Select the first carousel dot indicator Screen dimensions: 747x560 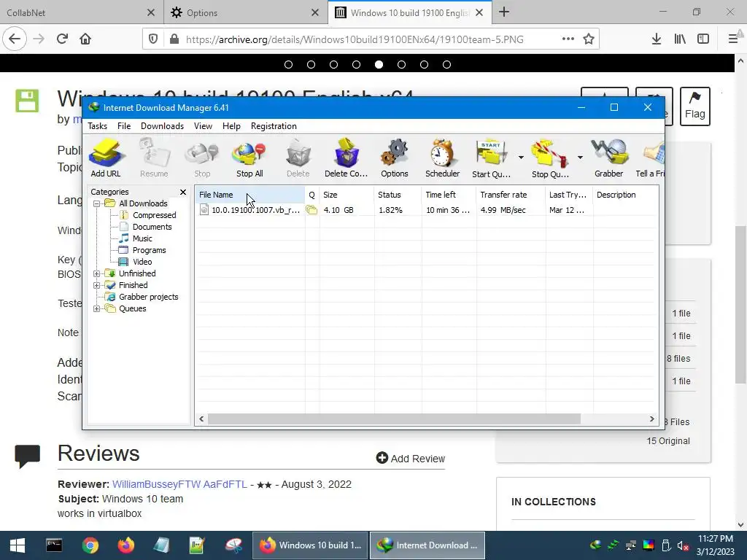(288, 65)
